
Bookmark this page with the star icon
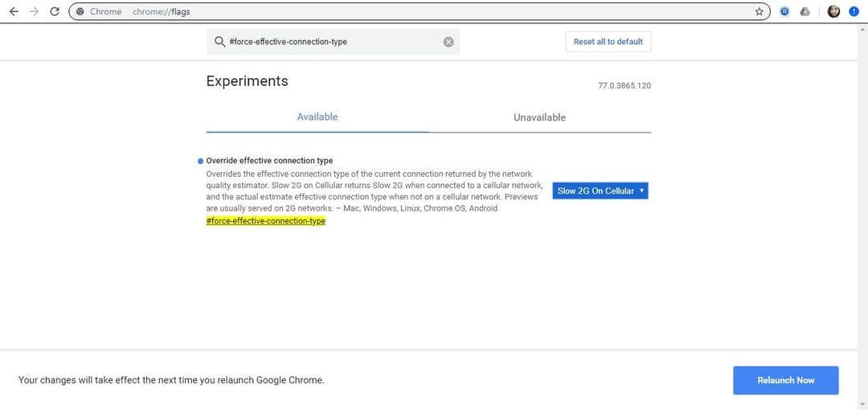click(x=759, y=11)
